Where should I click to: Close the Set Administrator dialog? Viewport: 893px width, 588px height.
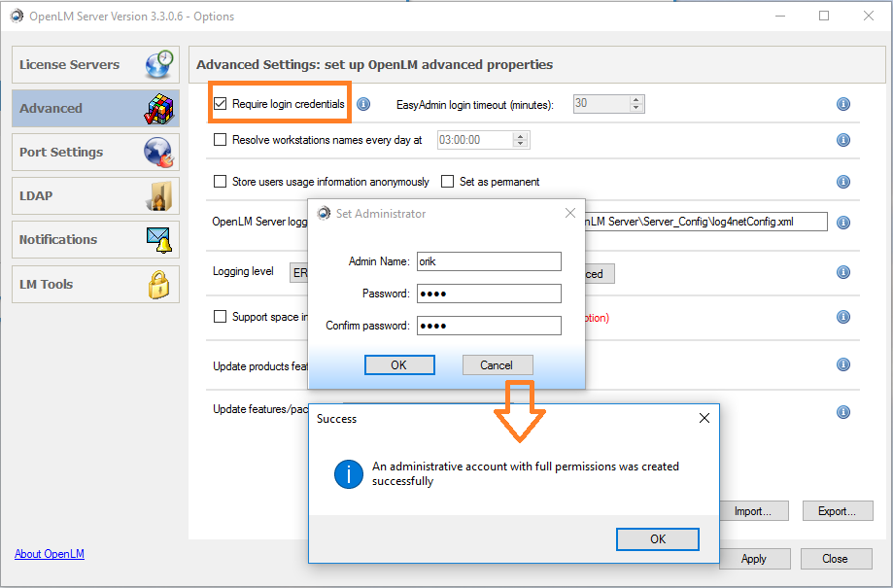(569, 213)
